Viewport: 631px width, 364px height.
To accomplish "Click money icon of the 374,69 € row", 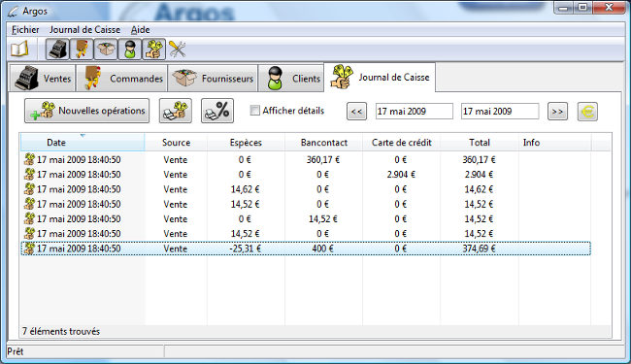I will [x=29, y=248].
